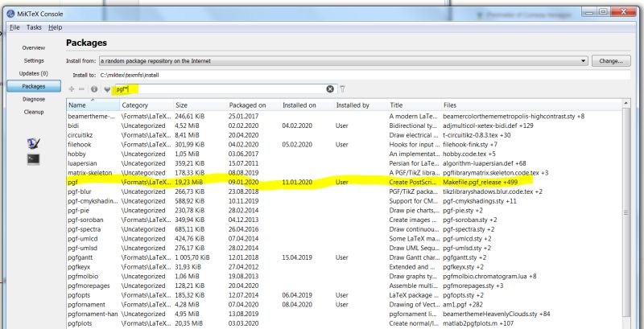Go to the Overview page
Image resolution: width=644 pixels, height=329 pixels.
click(x=34, y=48)
